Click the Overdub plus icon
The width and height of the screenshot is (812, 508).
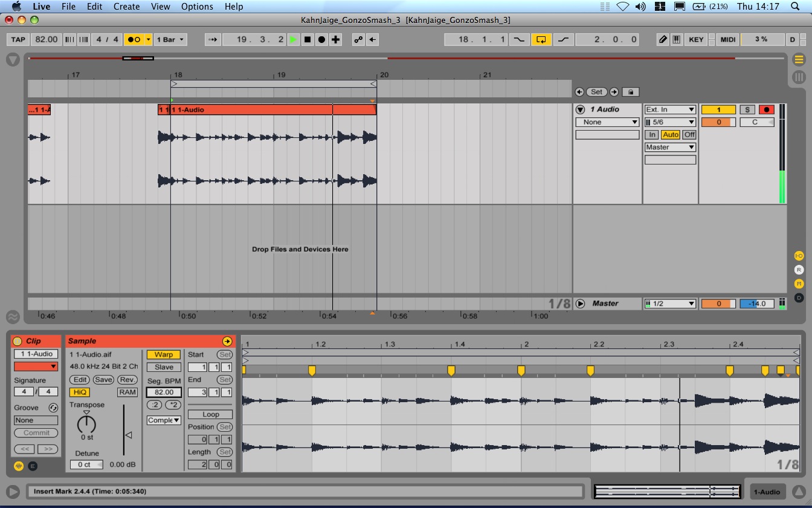click(x=336, y=39)
